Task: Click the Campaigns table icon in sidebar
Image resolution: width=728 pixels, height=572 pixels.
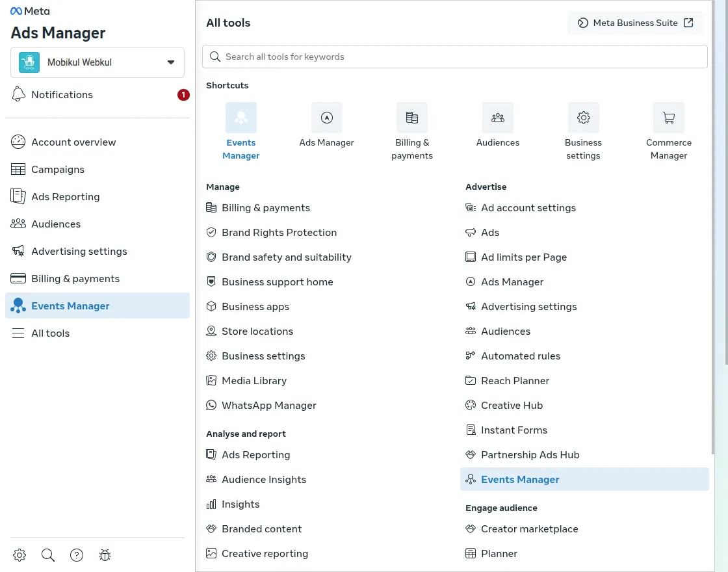Action: 18,170
